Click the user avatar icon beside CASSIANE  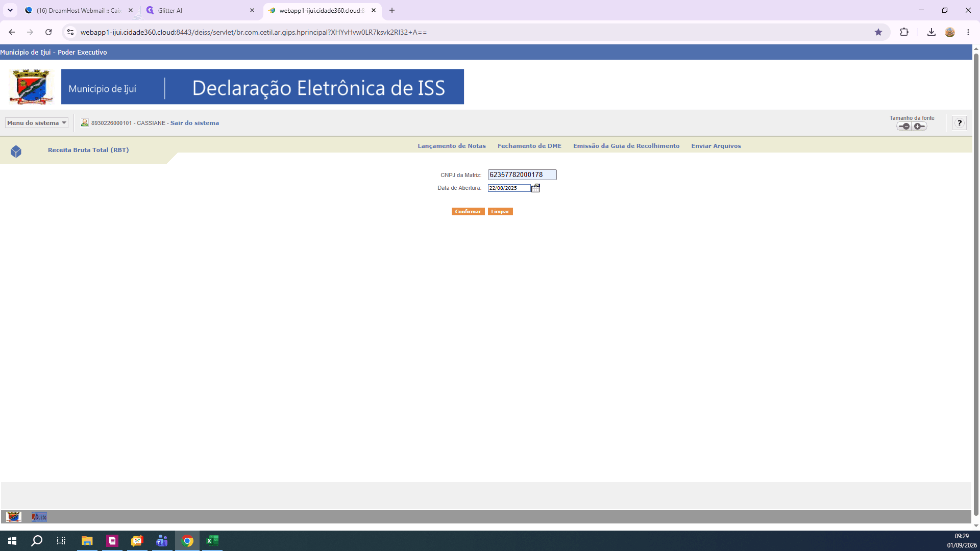[85, 123]
